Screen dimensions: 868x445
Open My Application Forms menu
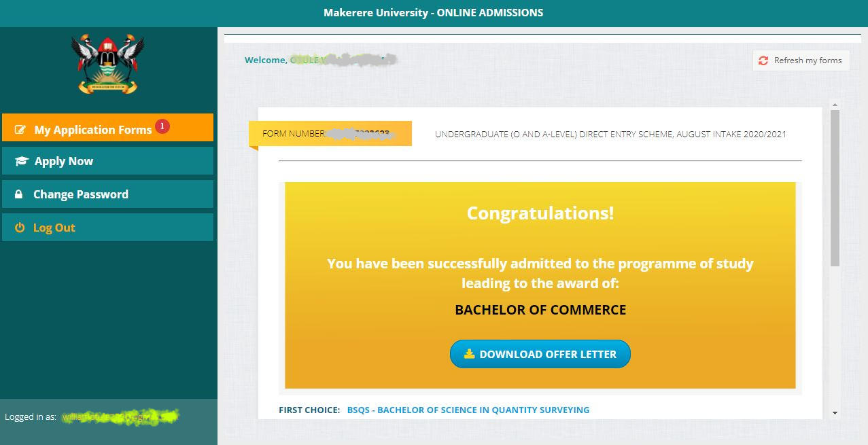(107, 128)
